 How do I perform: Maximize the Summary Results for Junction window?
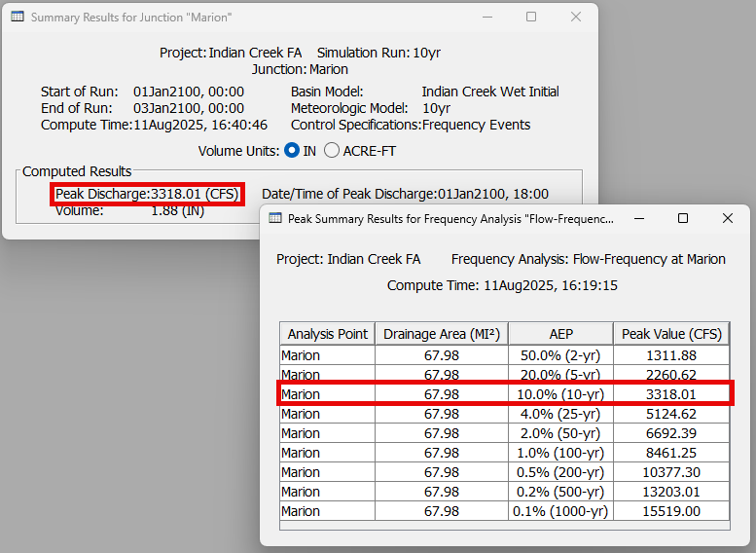(531, 17)
